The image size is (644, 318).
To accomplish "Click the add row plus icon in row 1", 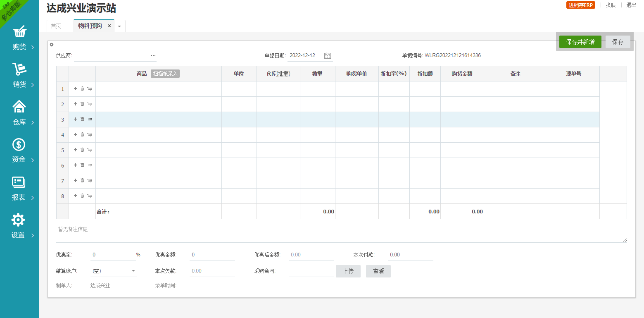I will click(x=76, y=88).
